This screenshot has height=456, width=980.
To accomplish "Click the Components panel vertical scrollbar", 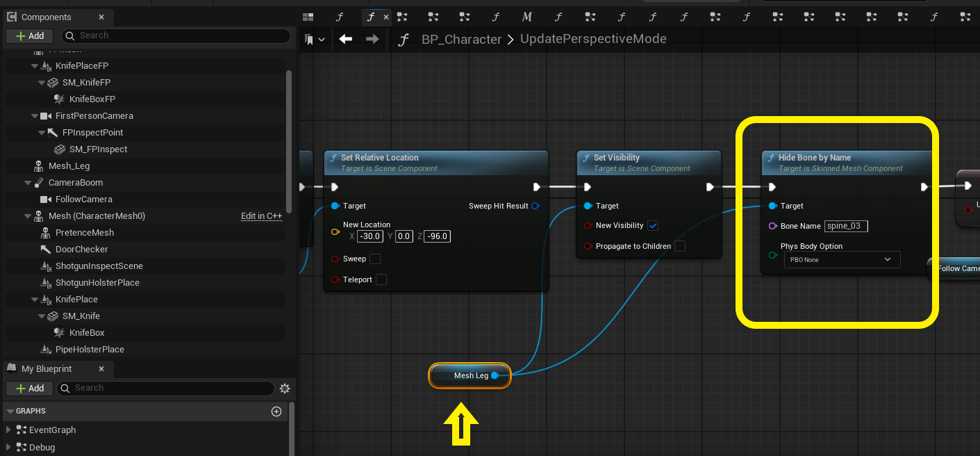I will click(x=289, y=139).
